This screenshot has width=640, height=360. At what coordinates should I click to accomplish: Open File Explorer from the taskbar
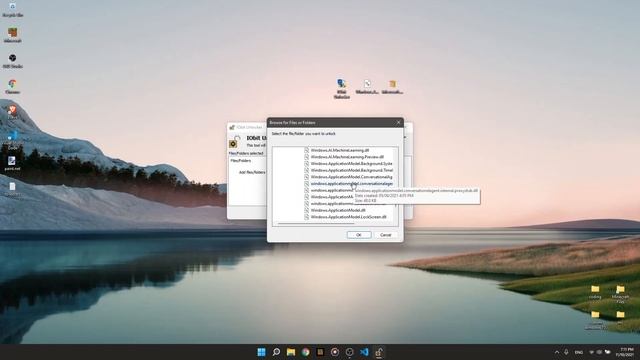291,352
